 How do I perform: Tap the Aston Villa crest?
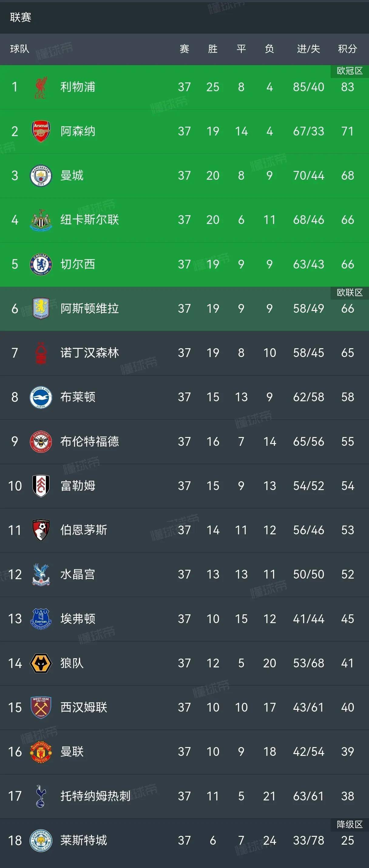tap(41, 308)
